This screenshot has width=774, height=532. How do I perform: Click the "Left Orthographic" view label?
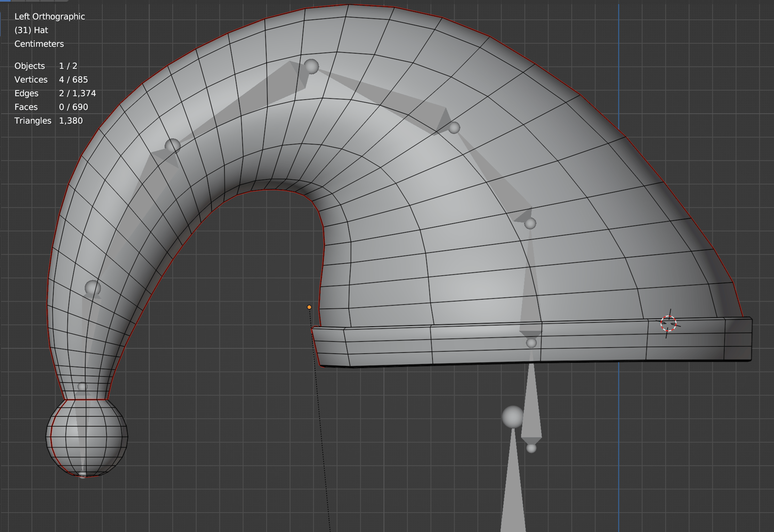[x=50, y=17]
